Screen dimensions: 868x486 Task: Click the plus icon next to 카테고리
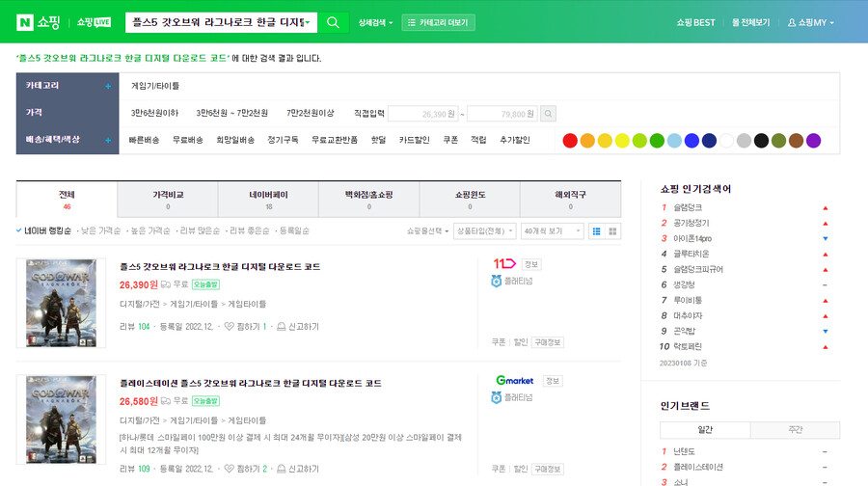click(x=108, y=87)
